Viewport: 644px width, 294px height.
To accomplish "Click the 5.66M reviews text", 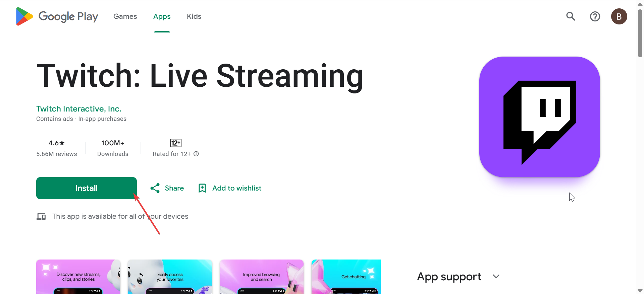I will coord(57,154).
